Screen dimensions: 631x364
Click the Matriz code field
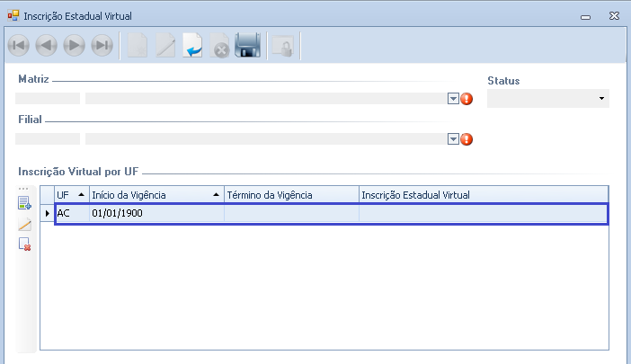(48, 99)
